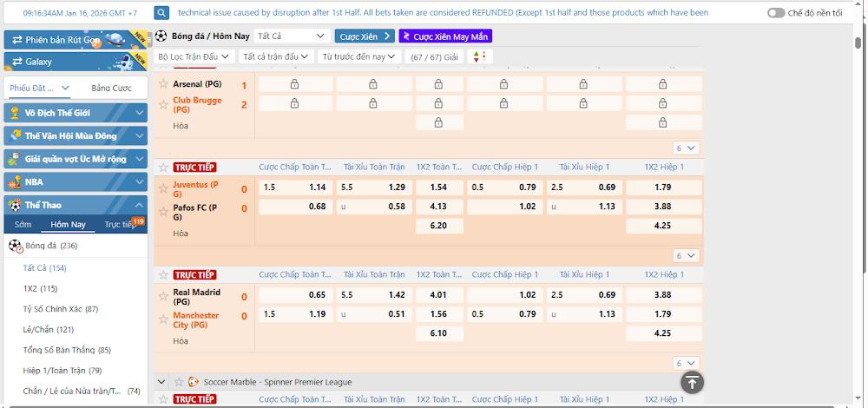Image resolution: width=868 pixels, height=408 pixels.
Task: Switch to the Trực tiếp tab
Action: [121, 224]
